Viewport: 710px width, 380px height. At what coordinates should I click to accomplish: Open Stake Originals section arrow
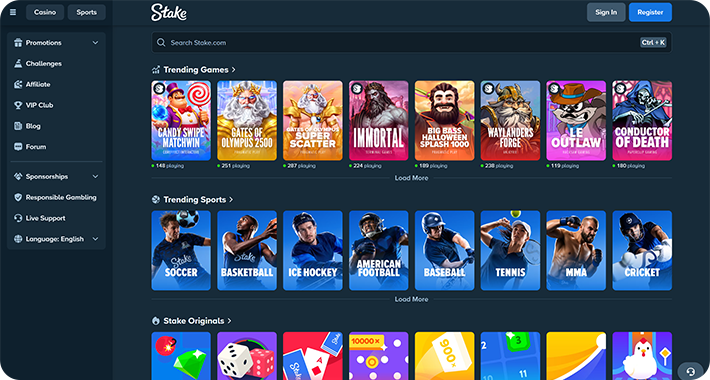coord(229,321)
